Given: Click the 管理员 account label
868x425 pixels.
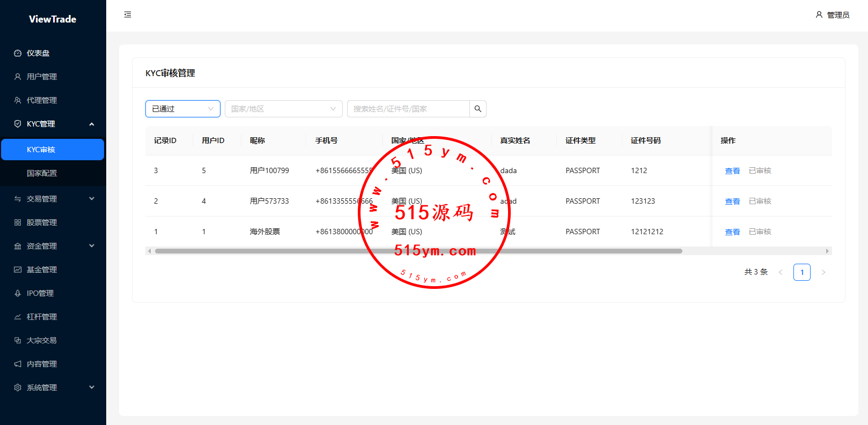Looking at the screenshot, I should click(838, 15).
